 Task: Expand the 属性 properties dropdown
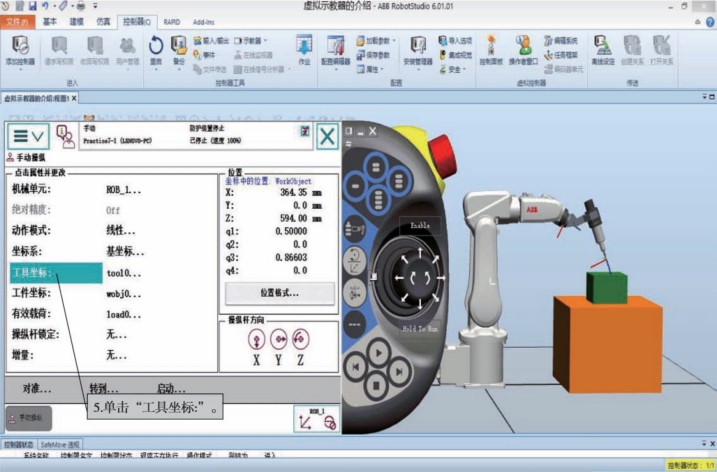pyautogui.click(x=381, y=69)
